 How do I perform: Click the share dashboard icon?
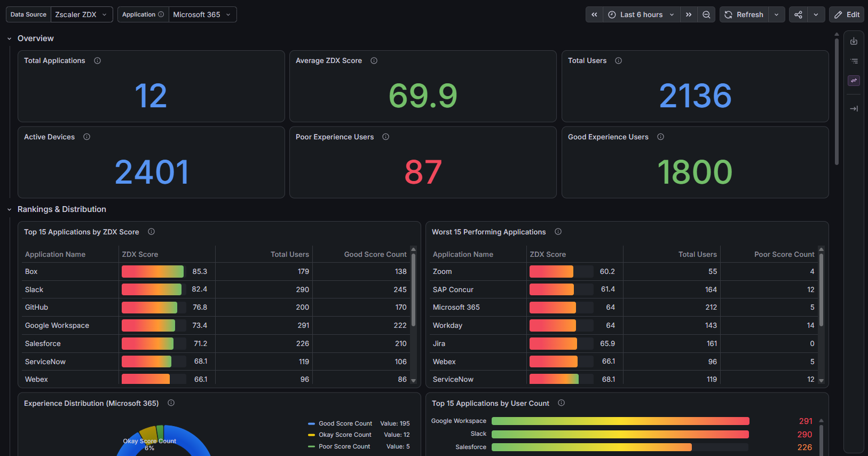point(798,14)
